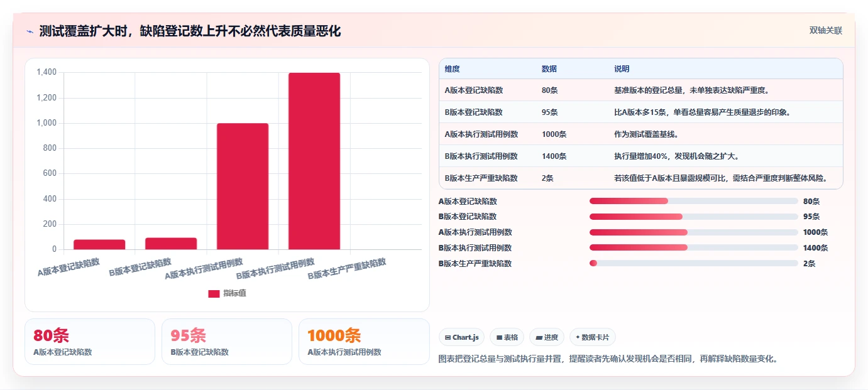
Task: Select the Chart.js tag chip
Action: (x=461, y=337)
